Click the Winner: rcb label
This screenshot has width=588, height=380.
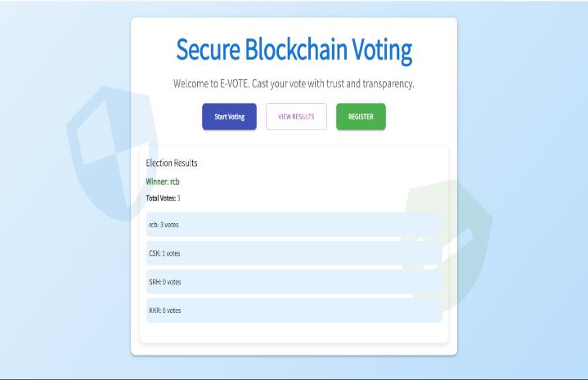(162, 181)
